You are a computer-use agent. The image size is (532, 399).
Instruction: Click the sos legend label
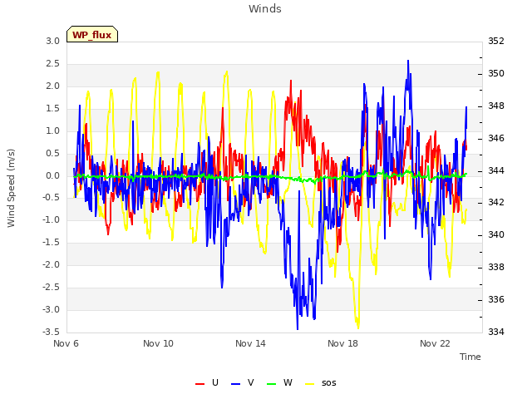point(329,383)
